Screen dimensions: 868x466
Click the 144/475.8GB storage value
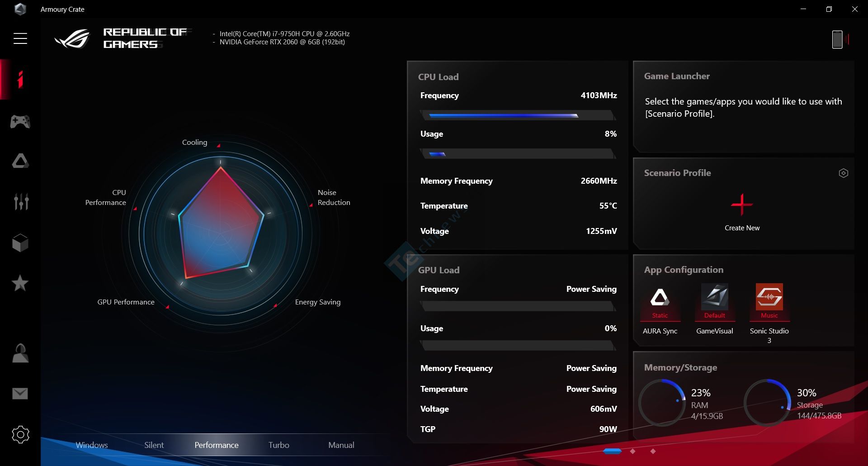point(819,416)
